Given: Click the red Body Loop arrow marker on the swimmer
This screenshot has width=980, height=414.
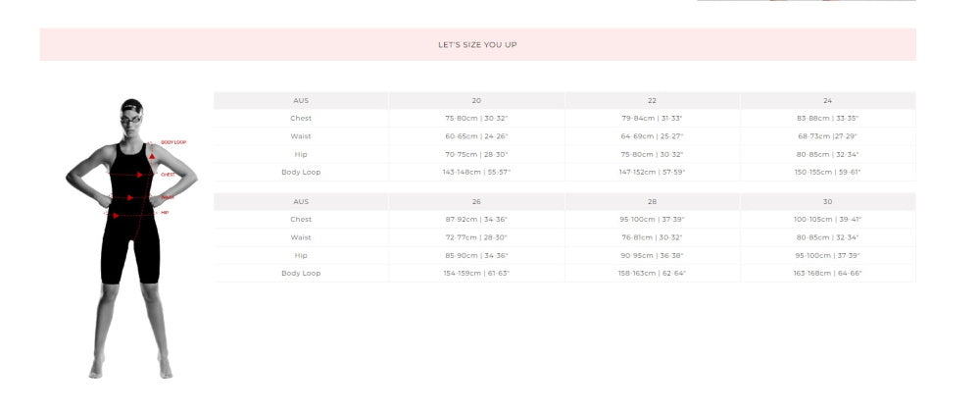Looking at the screenshot, I should [x=153, y=155].
